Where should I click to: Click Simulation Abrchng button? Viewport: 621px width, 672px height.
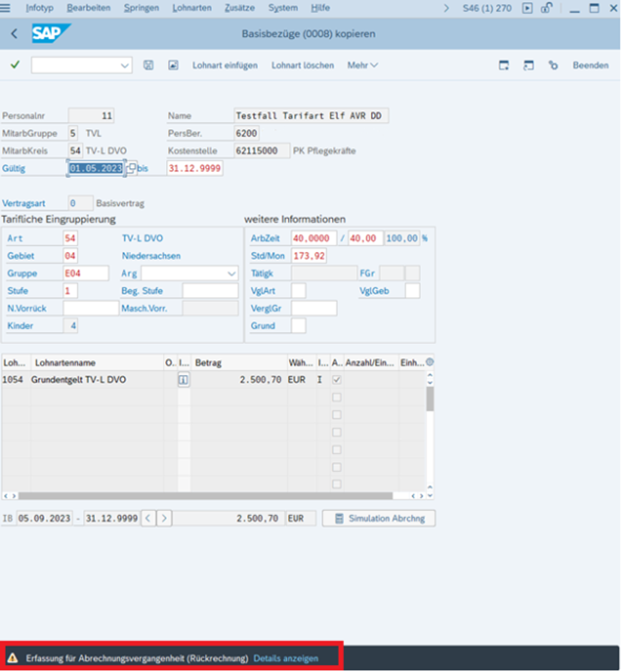pos(379,518)
